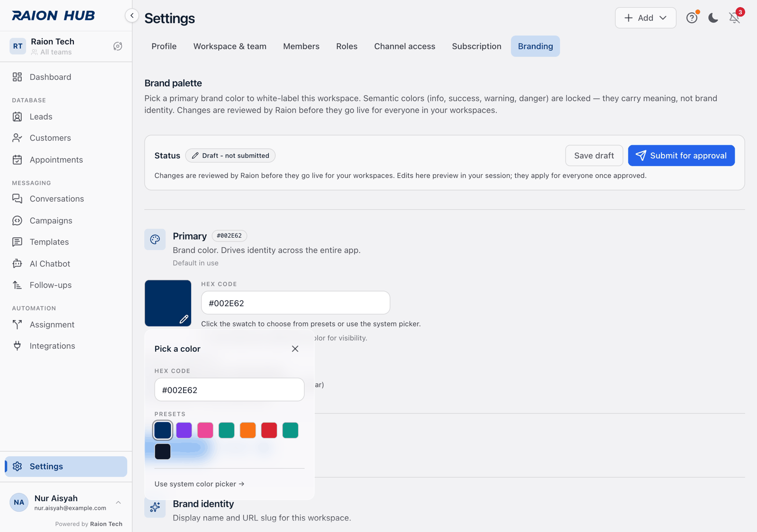Open Dashboard from the sidebar
Image resolution: width=757 pixels, height=532 pixels.
[x=66, y=77]
